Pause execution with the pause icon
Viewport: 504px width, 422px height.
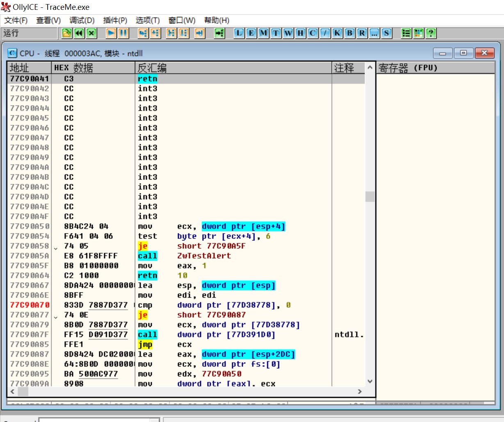pos(123,33)
